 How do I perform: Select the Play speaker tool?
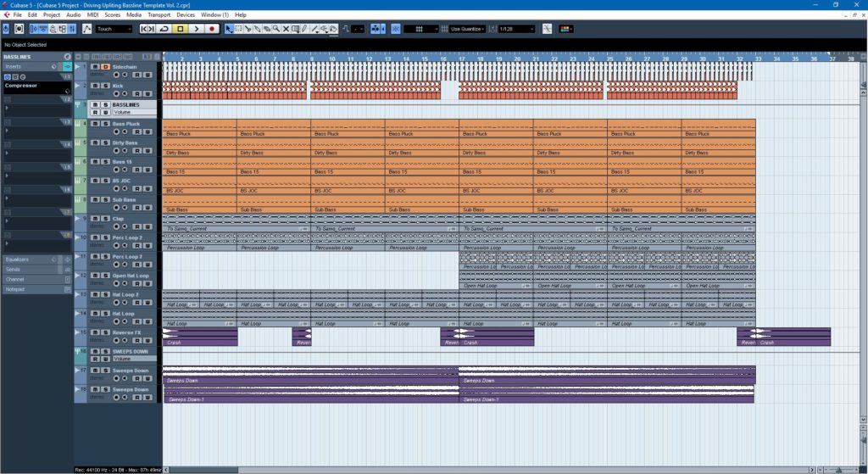click(x=324, y=29)
